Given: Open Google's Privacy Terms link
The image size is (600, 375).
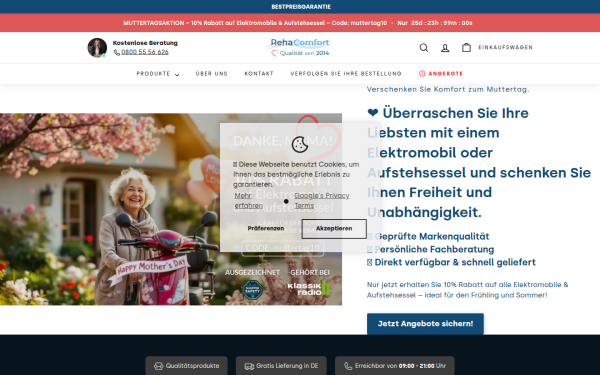Looking at the screenshot, I should pyautogui.click(x=322, y=201).
